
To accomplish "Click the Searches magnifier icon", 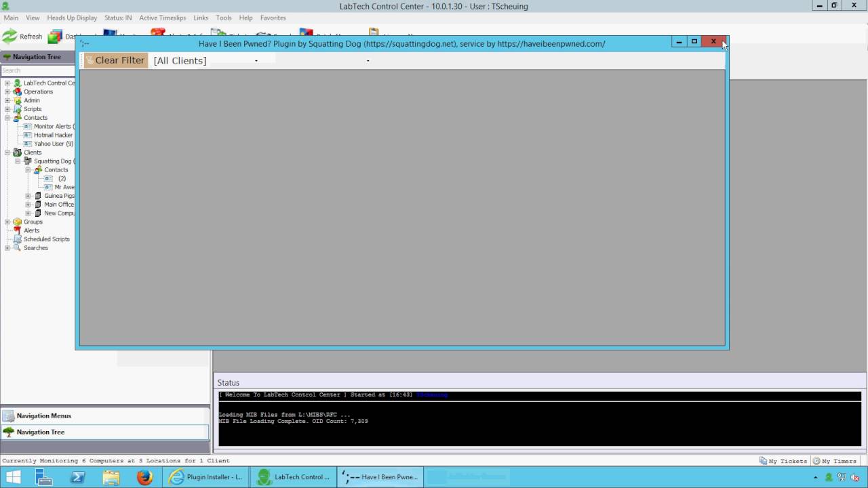I will (x=17, y=248).
